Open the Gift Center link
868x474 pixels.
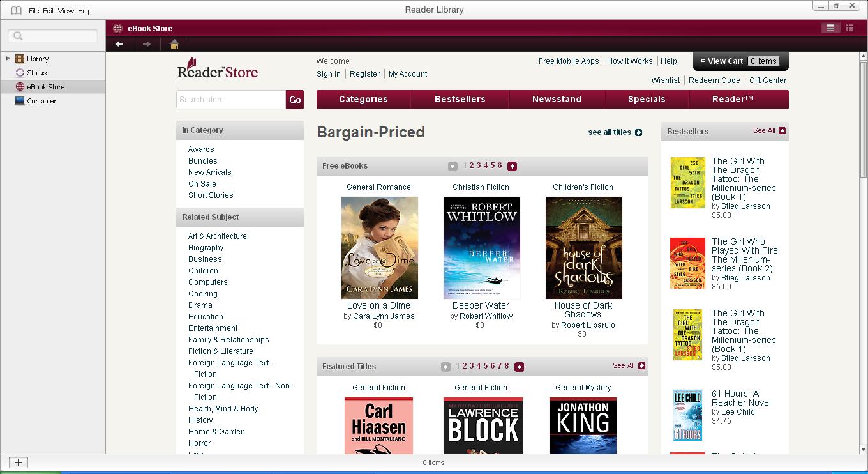point(768,80)
